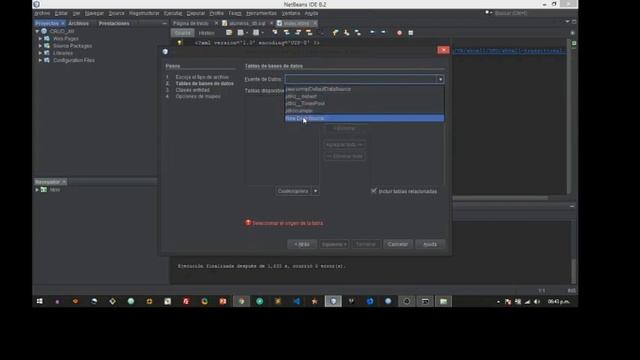Open the Herramientas menu

(x=261, y=13)
